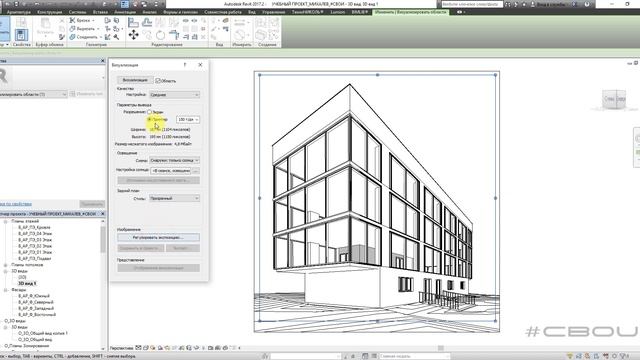Open the printer DPI dropdown
This screenshot has width=640, height=360.
[x=188, y=120]
